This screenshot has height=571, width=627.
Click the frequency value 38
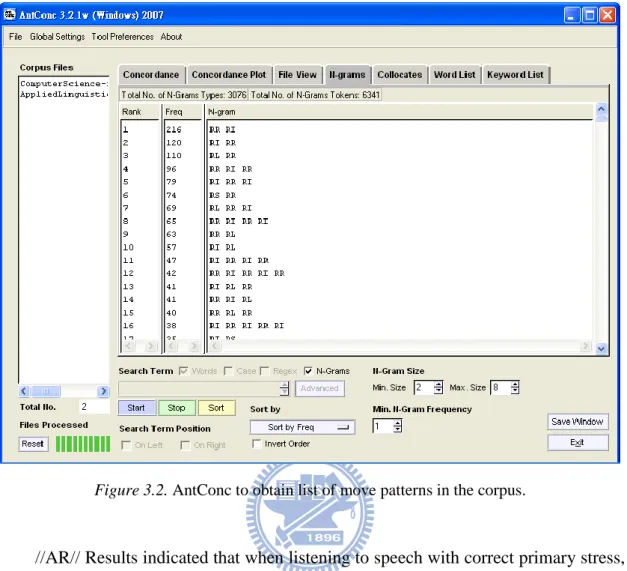172,326
